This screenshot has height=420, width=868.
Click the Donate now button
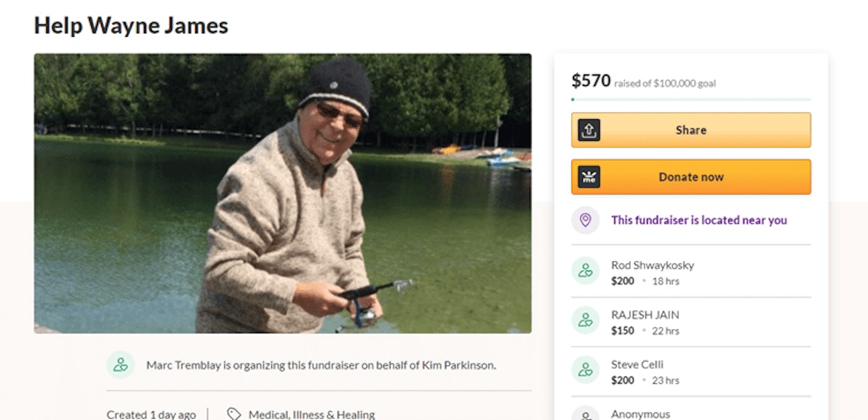690,176
